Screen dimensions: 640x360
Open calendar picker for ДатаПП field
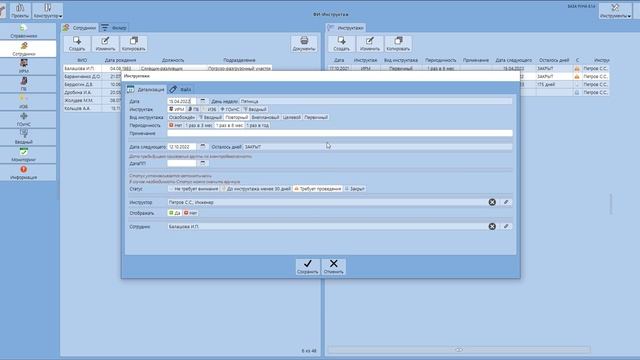pos(203,163)
